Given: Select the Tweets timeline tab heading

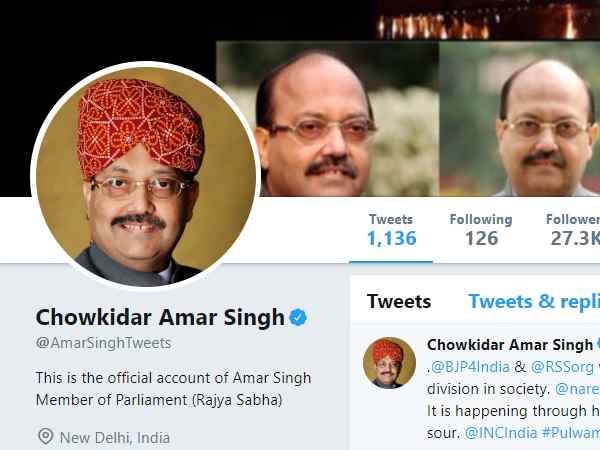Looking at the screenshot, I should click(x=399, y=302).
